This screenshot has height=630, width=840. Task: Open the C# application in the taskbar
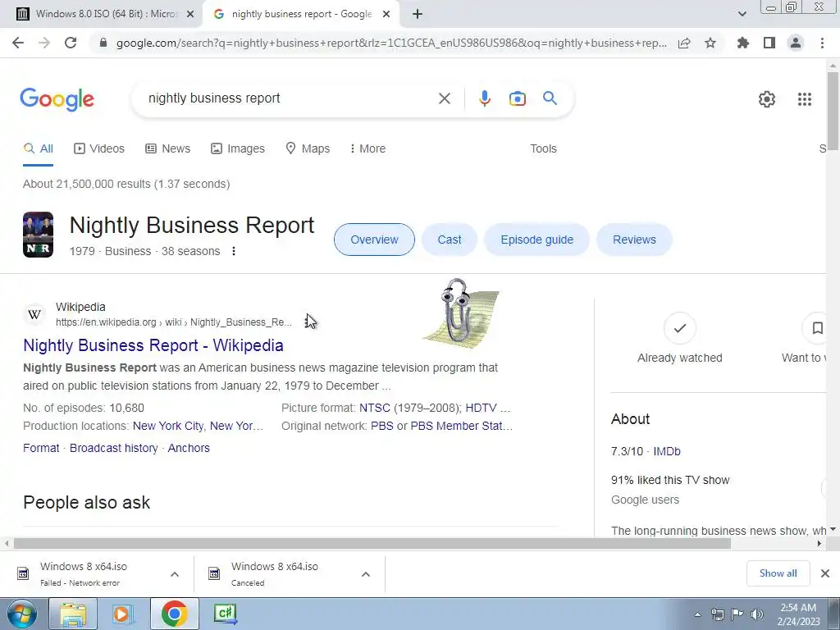[x=225, y=614]
